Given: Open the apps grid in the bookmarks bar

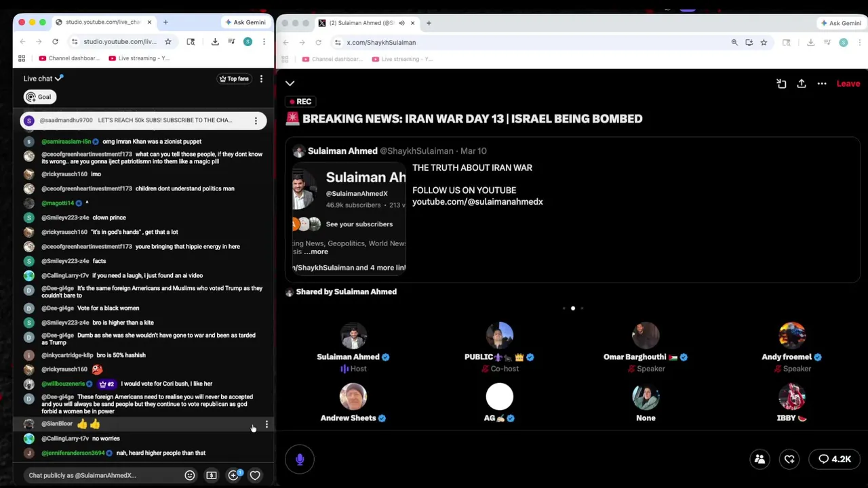Looking at the screenshot, I should click(x=22, y=58).
